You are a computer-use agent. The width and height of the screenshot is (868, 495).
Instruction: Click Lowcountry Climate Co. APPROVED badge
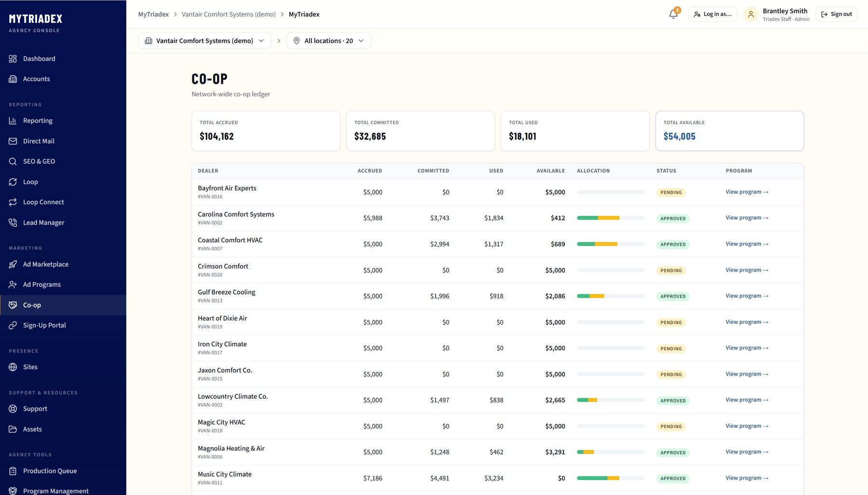(x=673, y=401)
